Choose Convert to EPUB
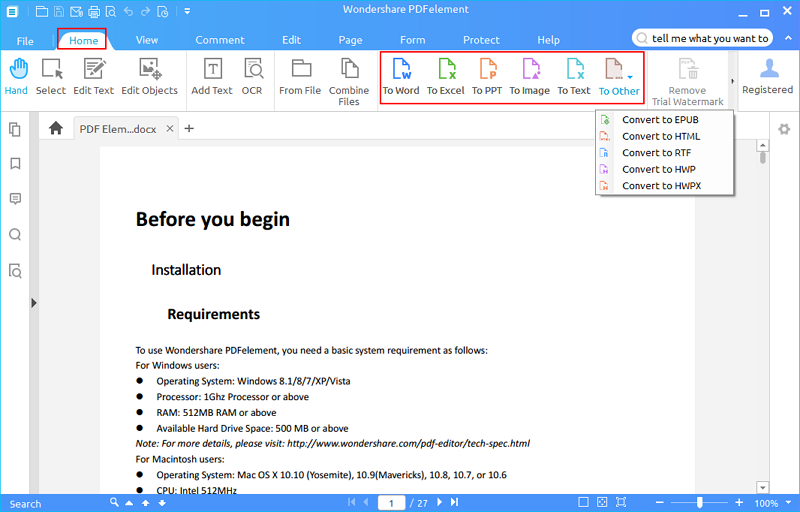800x512 pixels. click(x=665, y=120)
